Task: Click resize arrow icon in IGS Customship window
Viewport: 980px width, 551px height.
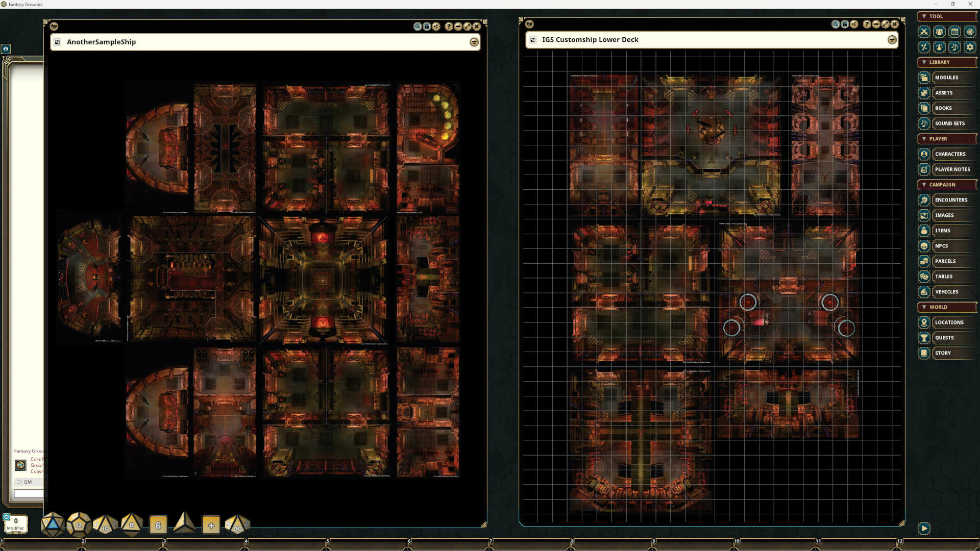Action: tap(885, 24)
